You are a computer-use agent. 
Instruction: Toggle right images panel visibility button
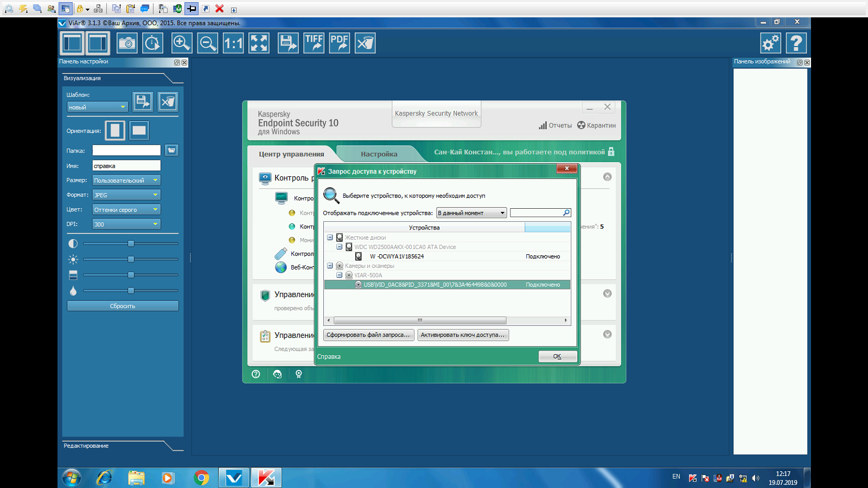point(98,43)
